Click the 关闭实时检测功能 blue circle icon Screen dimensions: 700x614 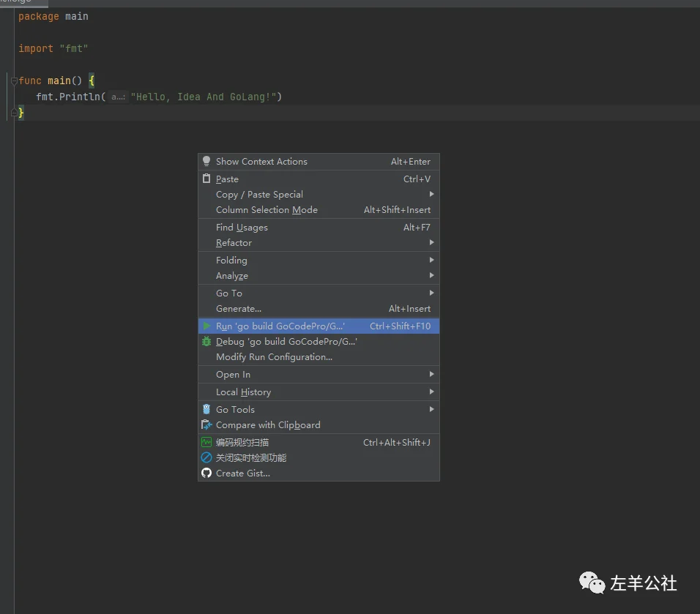coord(206,457)
